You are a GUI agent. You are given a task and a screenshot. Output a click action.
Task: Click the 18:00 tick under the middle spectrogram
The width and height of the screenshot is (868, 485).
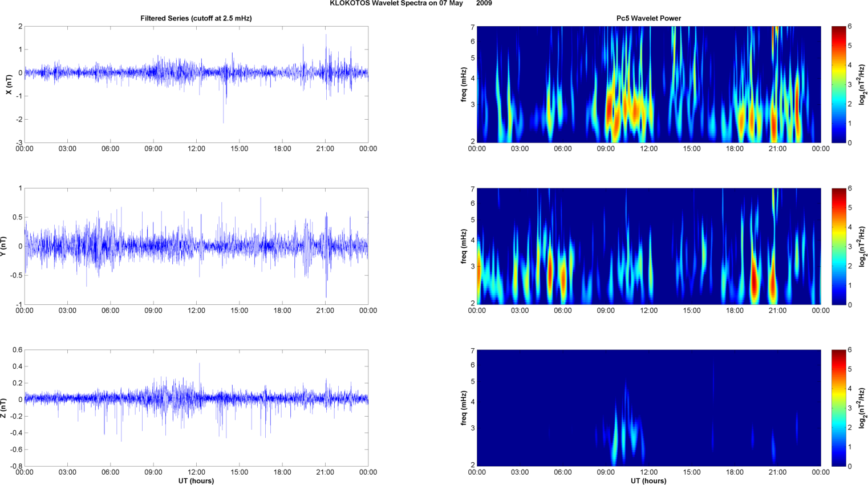[x=735, y=311]
